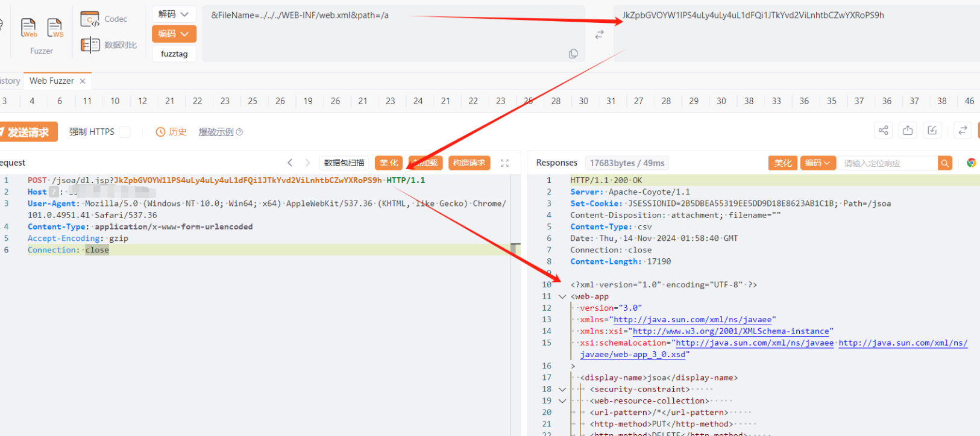Screen dimensions: 980x436
Task: Collapse the web-resource-collection node at line 19
Action: (562, 401)
